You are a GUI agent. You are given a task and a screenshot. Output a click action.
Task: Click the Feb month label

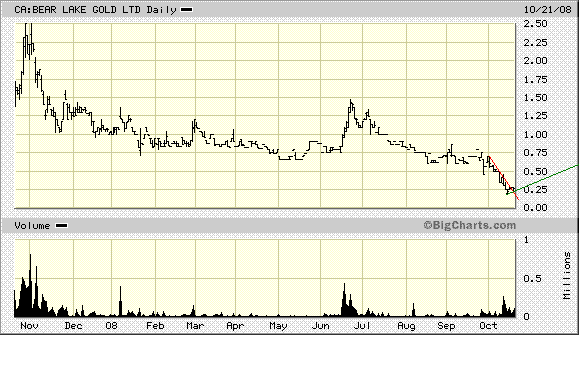(x=155, y=326)
